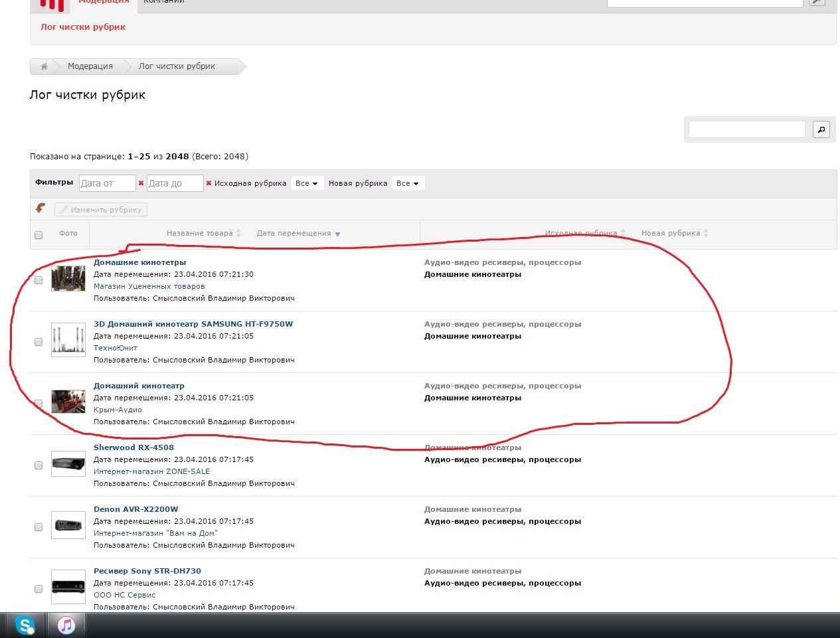Image resolution: width=840 pixels, height=638 pixels.
Task: Sort by 'Название товара' using its sort arrows
Action: [x=239, y=233]
